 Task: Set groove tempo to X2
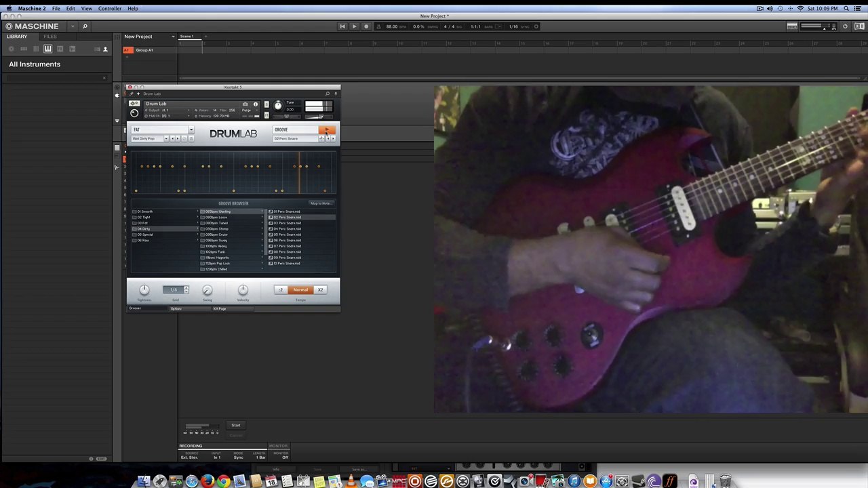coord(320,290)
